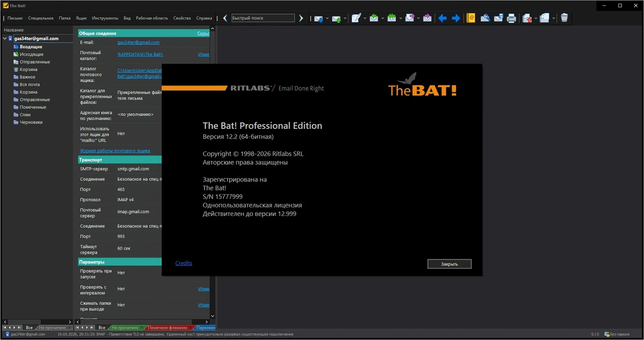Click the Forward message toolbar icon
The width and height of the screenshot is (644, 340).
click(409, 18)
